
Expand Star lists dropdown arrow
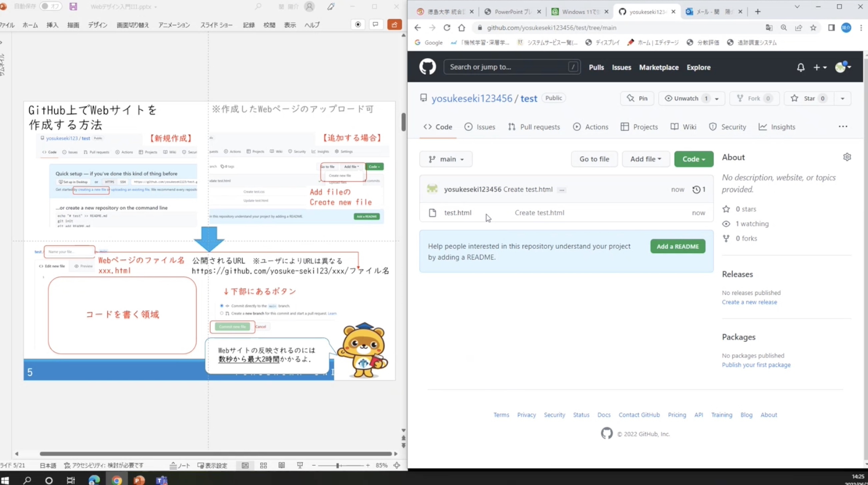click(842, 98)
